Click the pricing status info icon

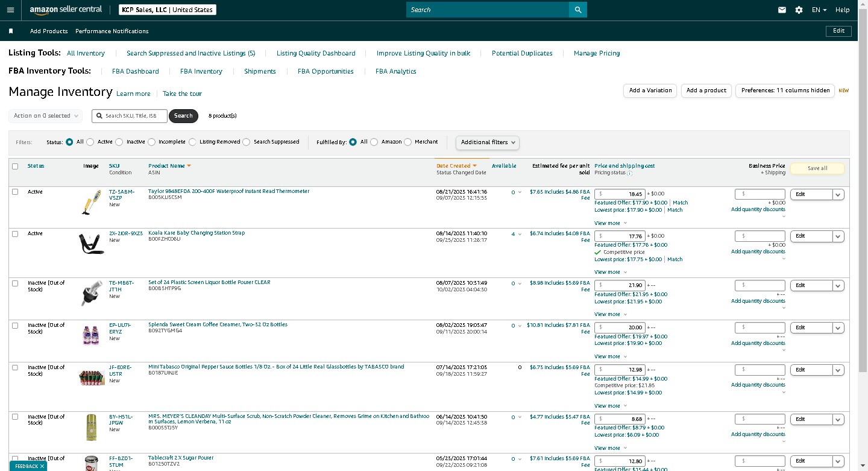tap(629, 173)
